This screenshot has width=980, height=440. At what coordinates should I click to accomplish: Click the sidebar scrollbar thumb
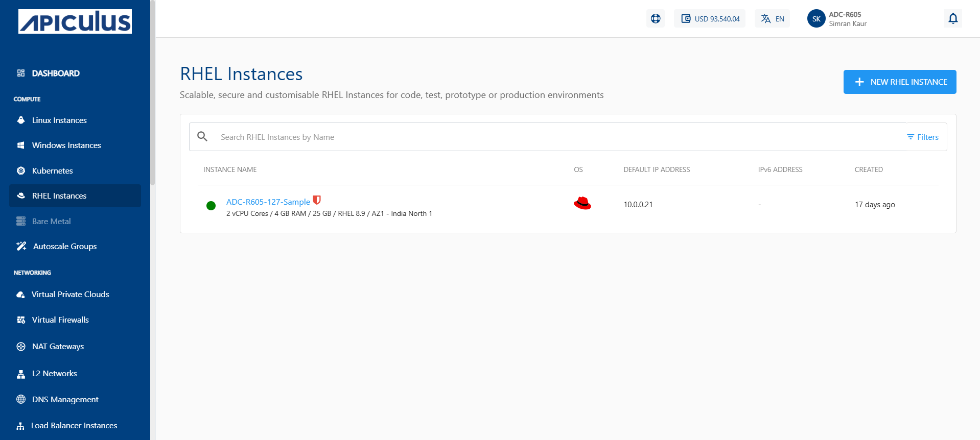152,92
